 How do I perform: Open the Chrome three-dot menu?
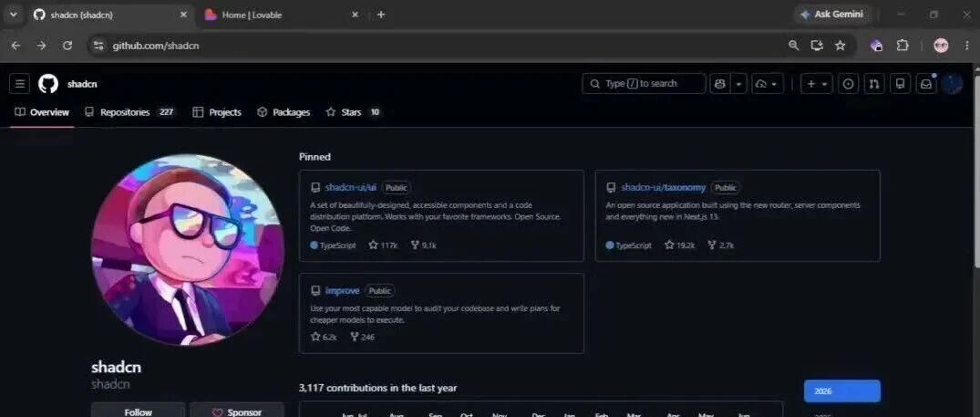968,46
